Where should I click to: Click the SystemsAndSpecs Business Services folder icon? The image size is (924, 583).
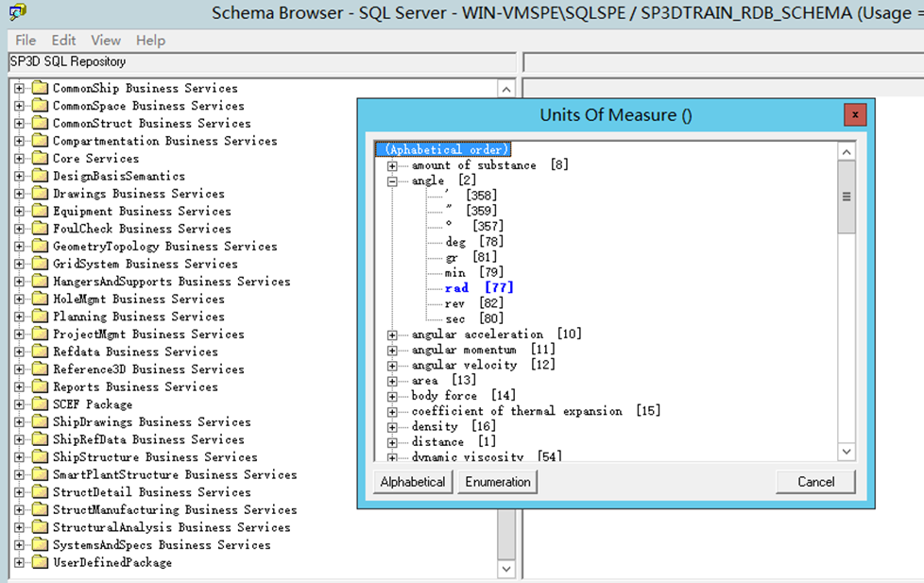(40, 544)
